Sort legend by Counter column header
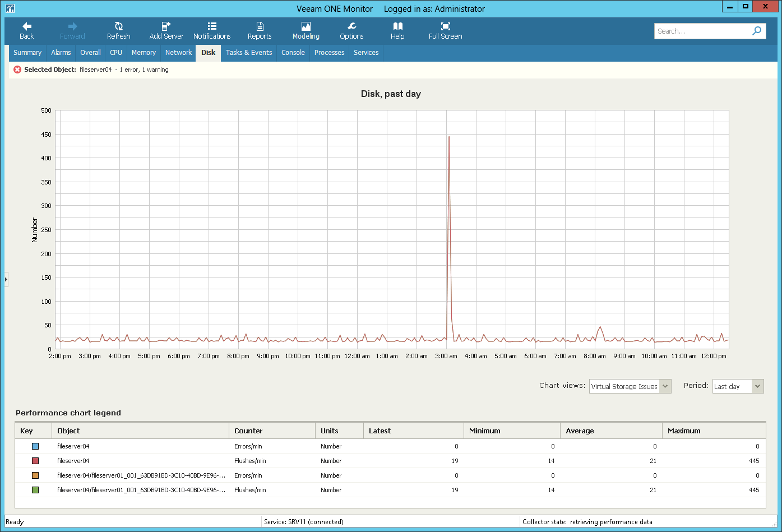Viewport: 782px width, 532px height. coord(272,431)
